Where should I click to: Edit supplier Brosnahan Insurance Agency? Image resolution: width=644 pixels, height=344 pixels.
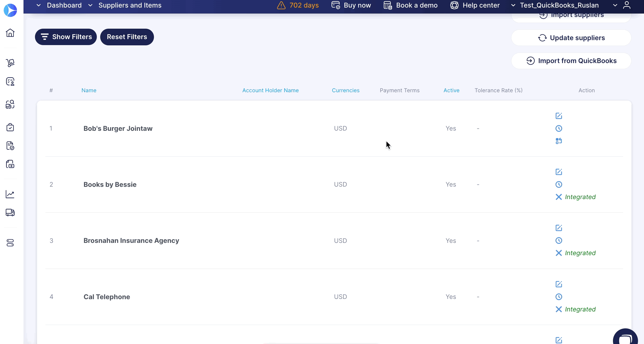pyautogui.click(x=559, y=228)
